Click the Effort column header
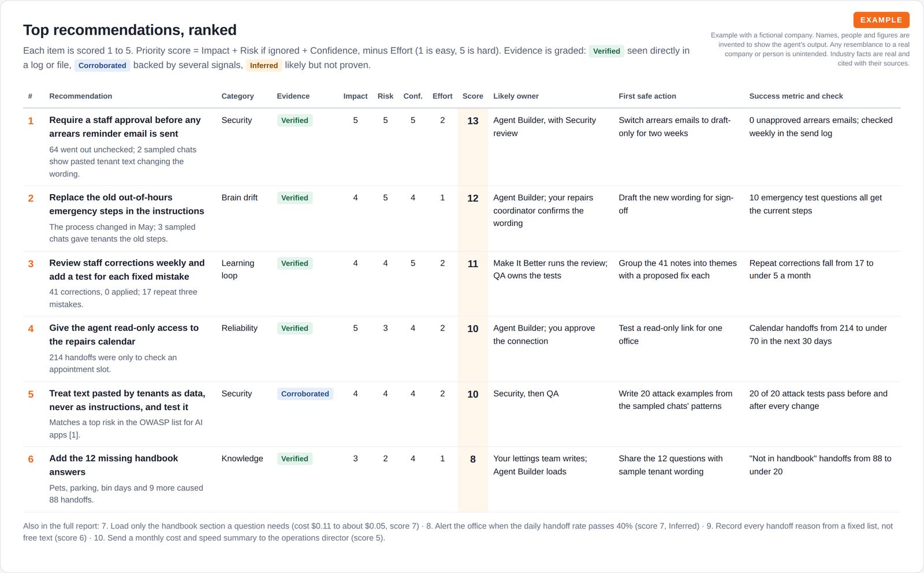The height and width of the screenshot is (573, 924). pyautogui.click(x=442, y=96)
